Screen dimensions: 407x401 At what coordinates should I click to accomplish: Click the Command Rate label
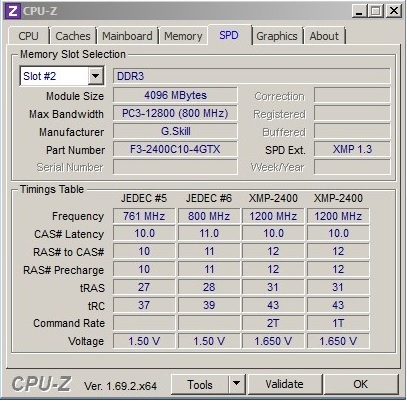[69, 323]
